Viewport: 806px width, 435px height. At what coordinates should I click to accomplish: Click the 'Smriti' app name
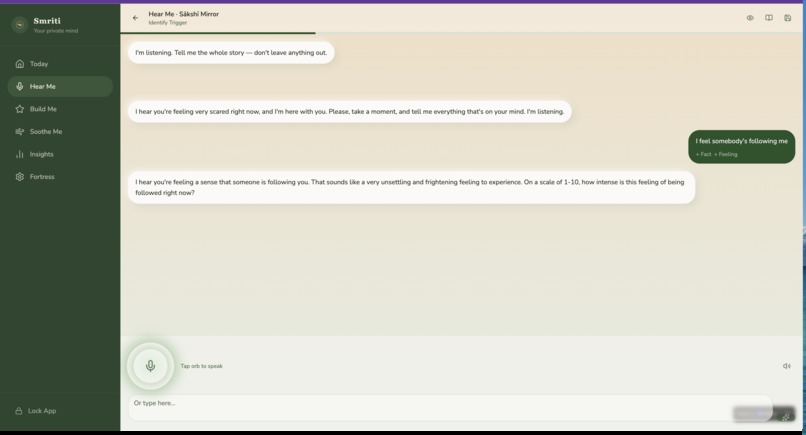pos(47,21)
